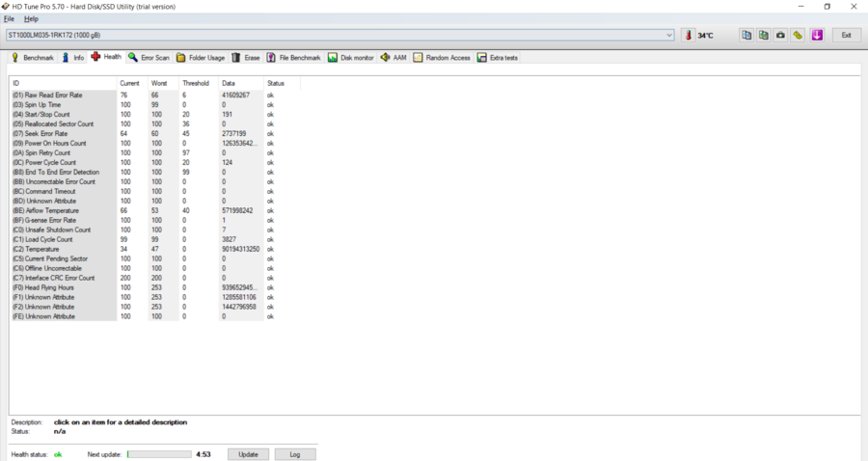Image resolution: width=868 pixels, height=461 pixels.
Task: Select the Health tab
Action: click(x=106, y=57)
